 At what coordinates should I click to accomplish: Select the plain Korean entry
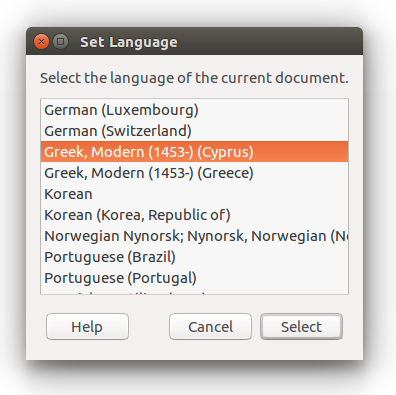click(x=194, y=194)
